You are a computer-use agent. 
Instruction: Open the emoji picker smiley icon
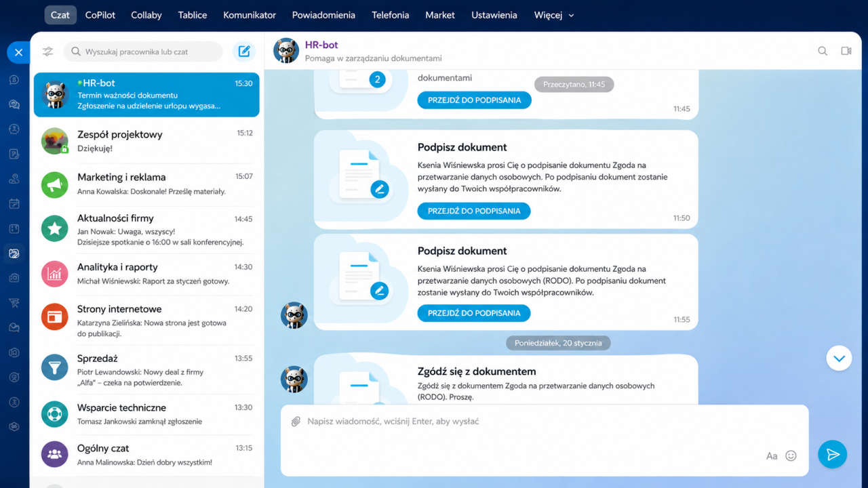791,456
